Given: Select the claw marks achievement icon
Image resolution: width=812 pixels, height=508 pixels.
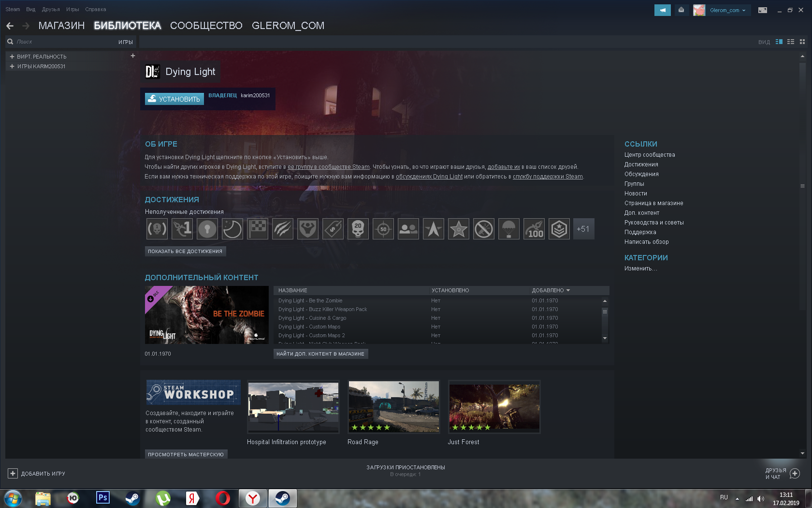Looking at the screenshot, I should pos(283,229).
